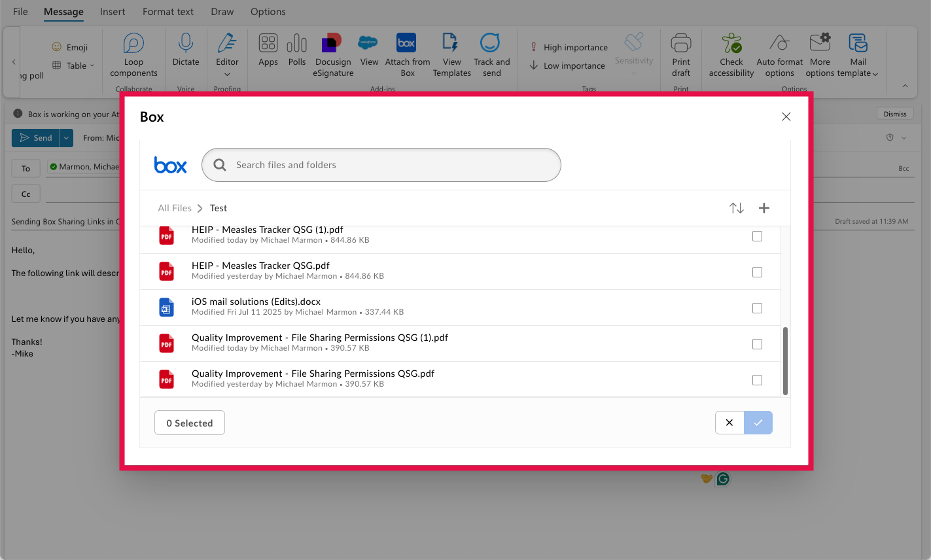The width and height of the screenshot is (931, 560).
Task: Check File Sharing Permissions QSG (1).pdf
Action: click(x=757, y=344)
